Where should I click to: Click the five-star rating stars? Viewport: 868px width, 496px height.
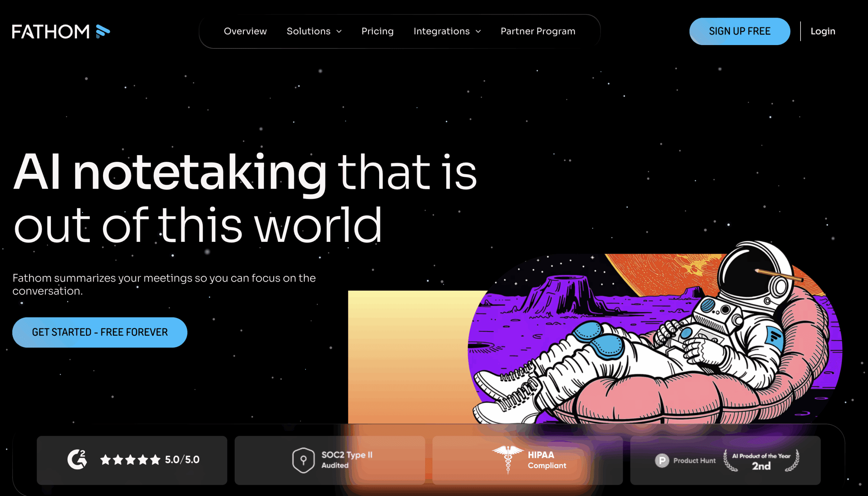pos(130,460)
